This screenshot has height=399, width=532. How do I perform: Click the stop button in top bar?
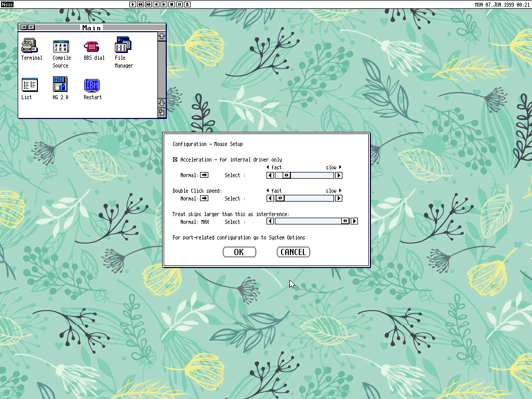coord(171,4)
